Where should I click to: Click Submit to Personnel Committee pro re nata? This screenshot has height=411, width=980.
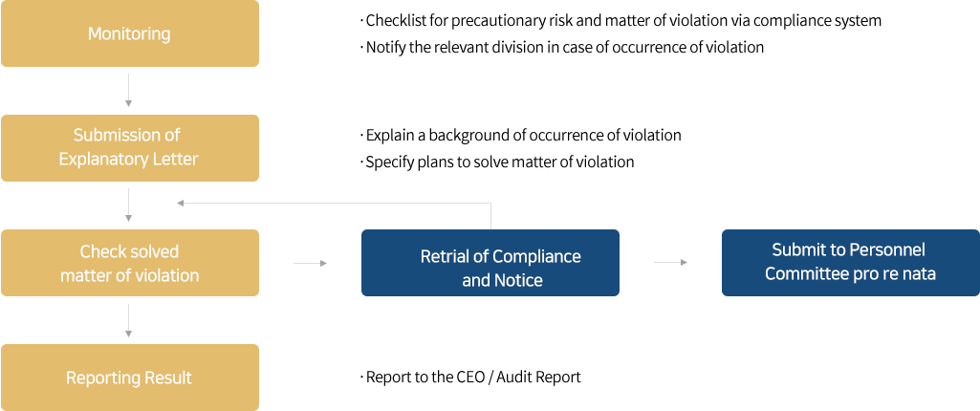point(851,262)
